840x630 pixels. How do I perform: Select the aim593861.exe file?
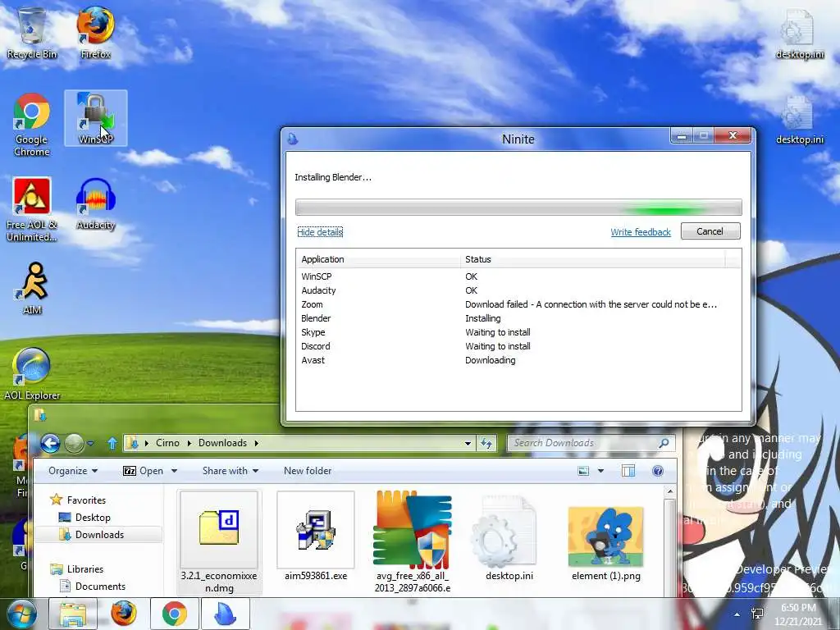(x=316, y=536)
